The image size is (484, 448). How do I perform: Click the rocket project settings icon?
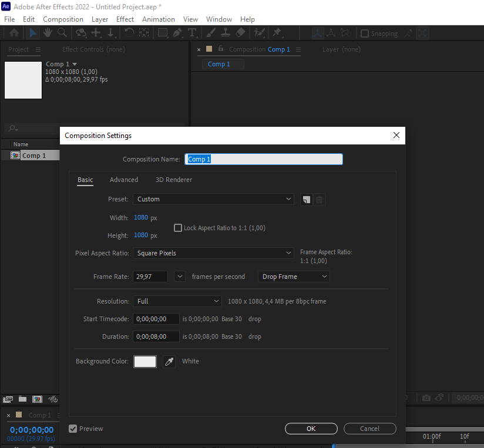(x=53, y=399)
